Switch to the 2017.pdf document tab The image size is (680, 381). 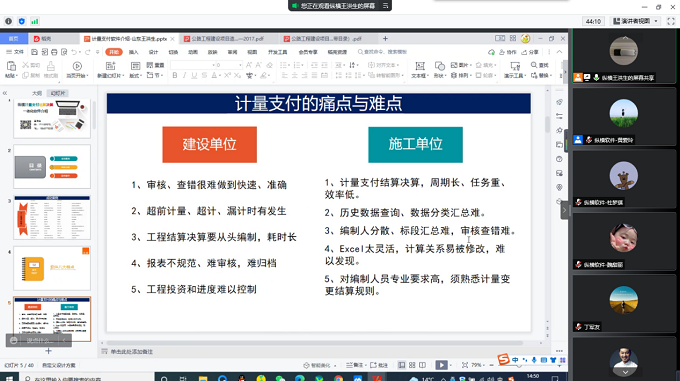pyautogui.click(x=228, y=39)
